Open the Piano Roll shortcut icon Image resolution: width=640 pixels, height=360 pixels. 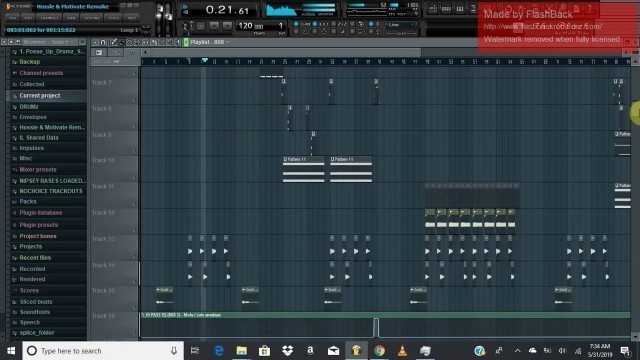click(x=460, y=9)
